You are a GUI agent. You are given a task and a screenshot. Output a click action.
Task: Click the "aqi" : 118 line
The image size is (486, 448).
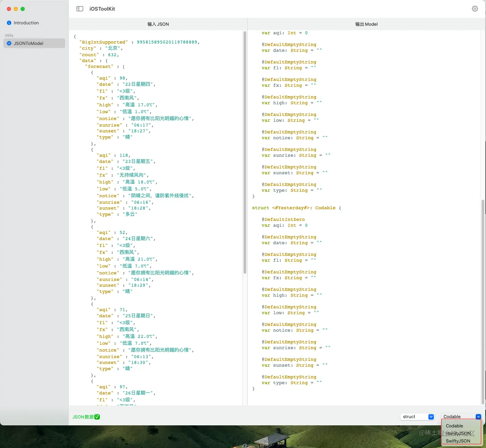114,155
